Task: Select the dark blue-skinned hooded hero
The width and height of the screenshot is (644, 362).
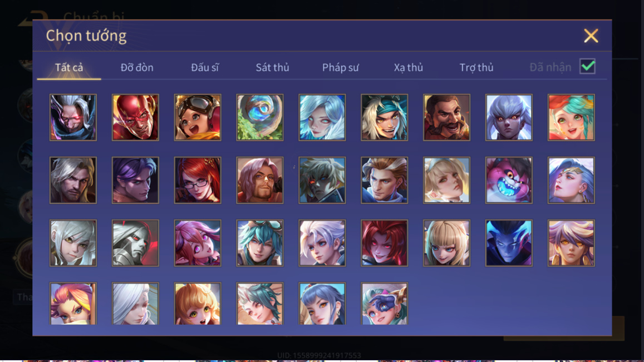Action: coord(509,243)
